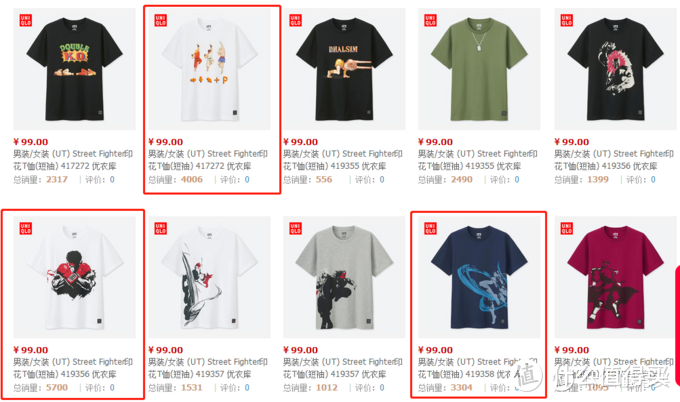Click Uniqlo logo on Double K.O. shirt
Image resolution: width=680 pixels, height=402 pixels.
(26, 20)
